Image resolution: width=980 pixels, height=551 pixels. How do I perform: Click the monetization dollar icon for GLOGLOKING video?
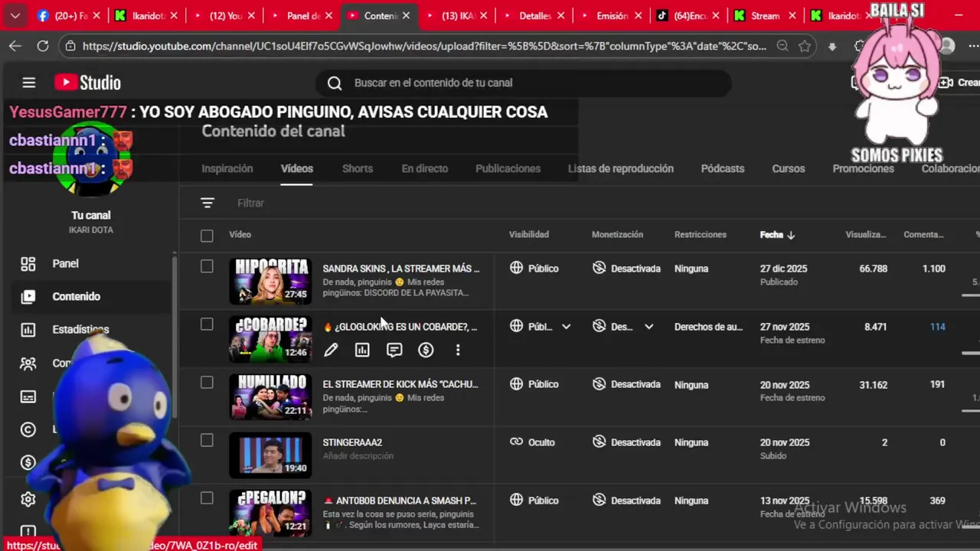pos(426,350)
